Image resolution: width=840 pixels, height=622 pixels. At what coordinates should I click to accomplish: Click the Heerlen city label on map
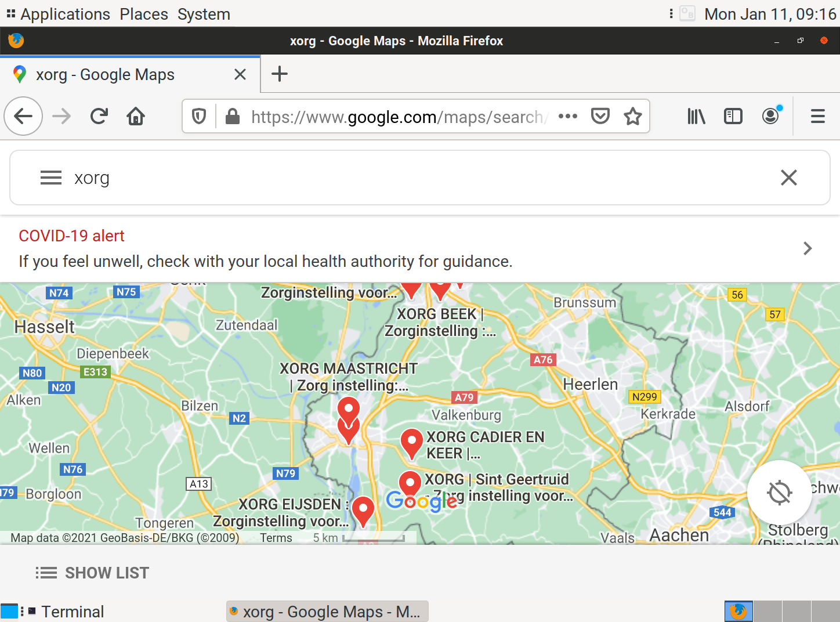point(591,384)
